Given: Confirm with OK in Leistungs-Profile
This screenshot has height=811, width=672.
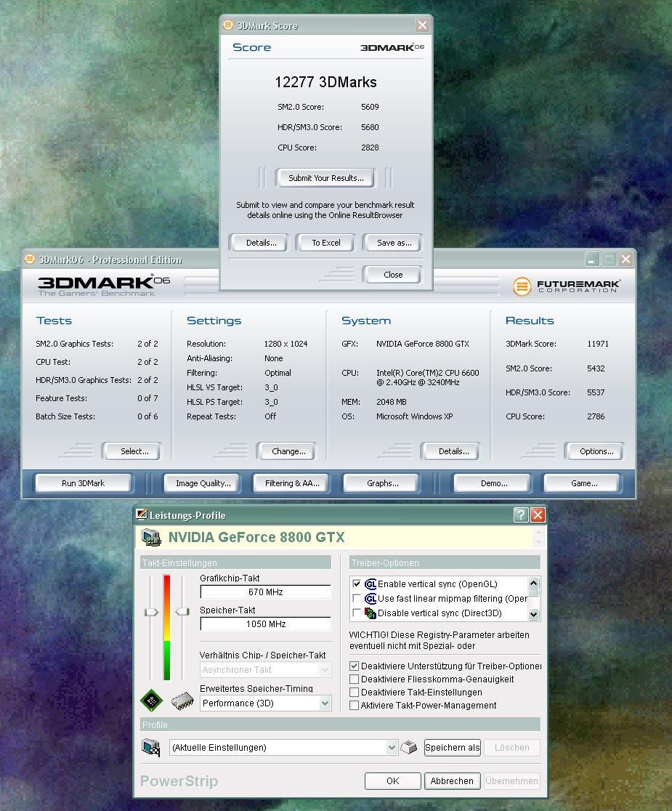Looking at the screenshot, I should [x=393, y=781].
